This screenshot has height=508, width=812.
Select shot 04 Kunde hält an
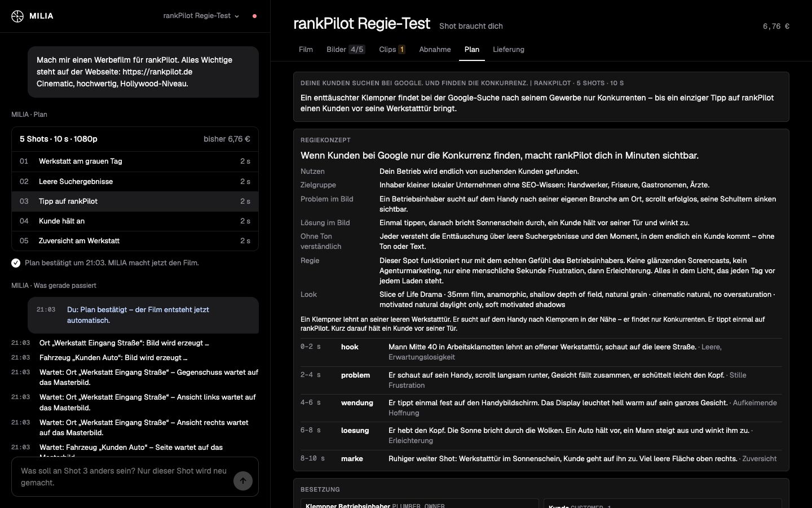coord(135,221)
